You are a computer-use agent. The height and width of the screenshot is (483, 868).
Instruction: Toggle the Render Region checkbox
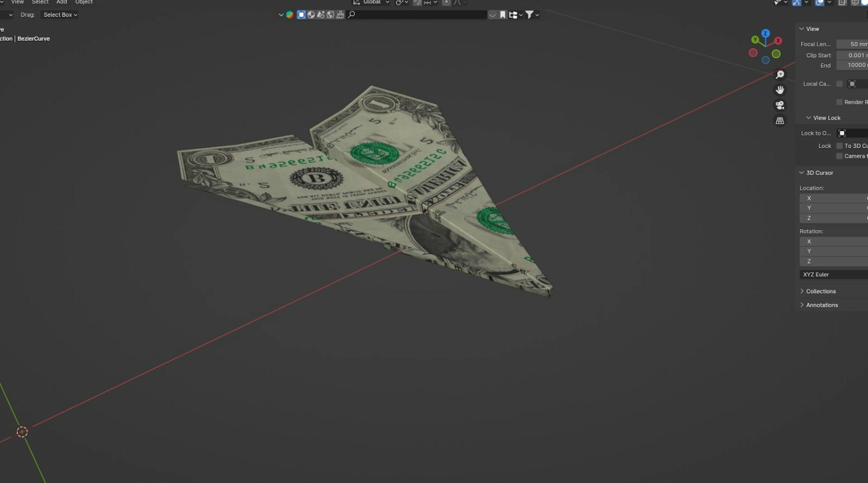click(840, 102)
